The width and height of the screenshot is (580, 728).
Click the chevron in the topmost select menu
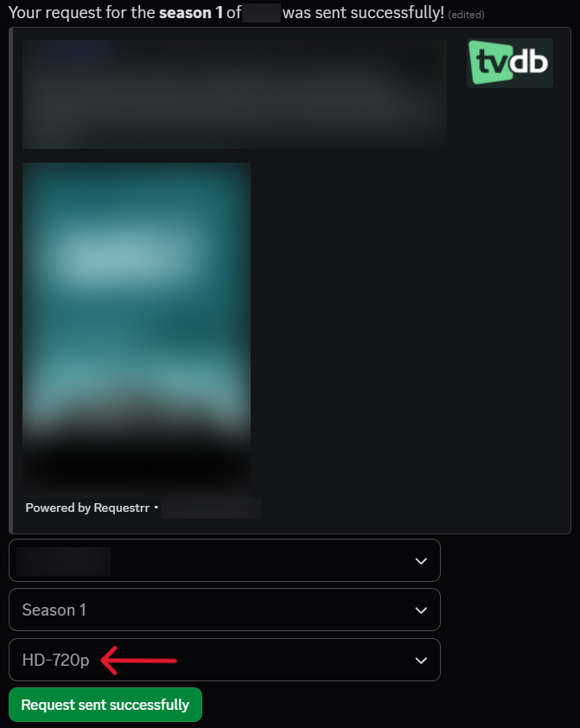click(x=421, y=561)
